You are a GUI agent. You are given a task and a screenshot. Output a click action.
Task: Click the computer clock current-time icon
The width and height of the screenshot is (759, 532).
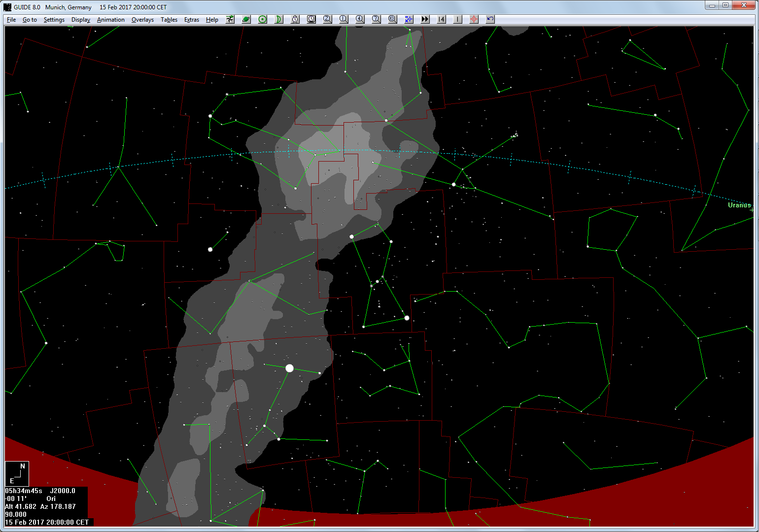tap(311, 19)
